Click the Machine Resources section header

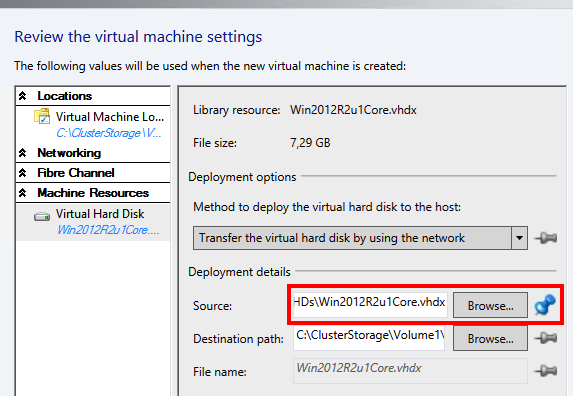(93, 193)
